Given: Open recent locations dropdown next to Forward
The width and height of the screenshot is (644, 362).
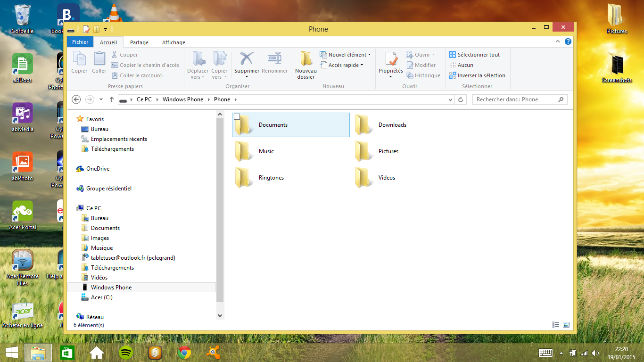Looking at the screenshot, I should (x=101, y=99).
